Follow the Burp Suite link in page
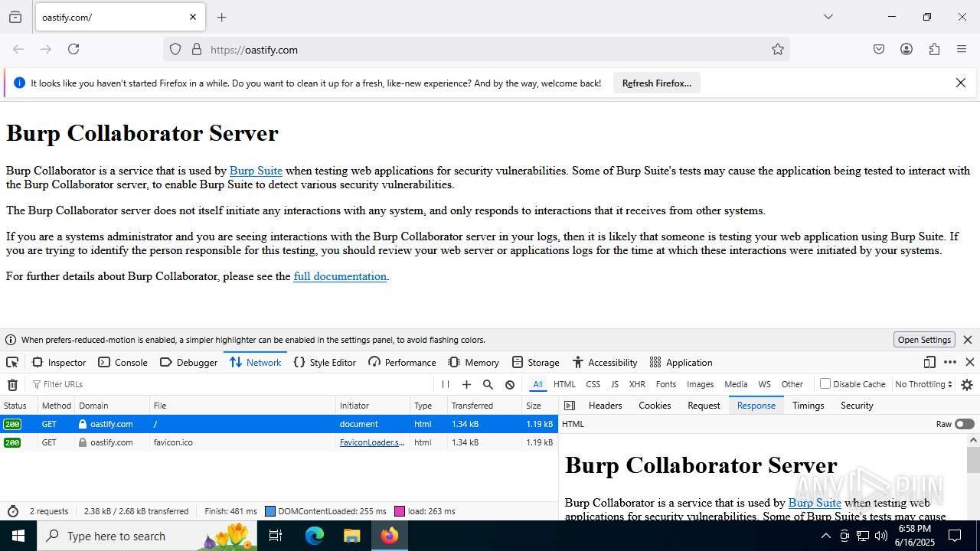980x551 pixels. click(256, 171)
